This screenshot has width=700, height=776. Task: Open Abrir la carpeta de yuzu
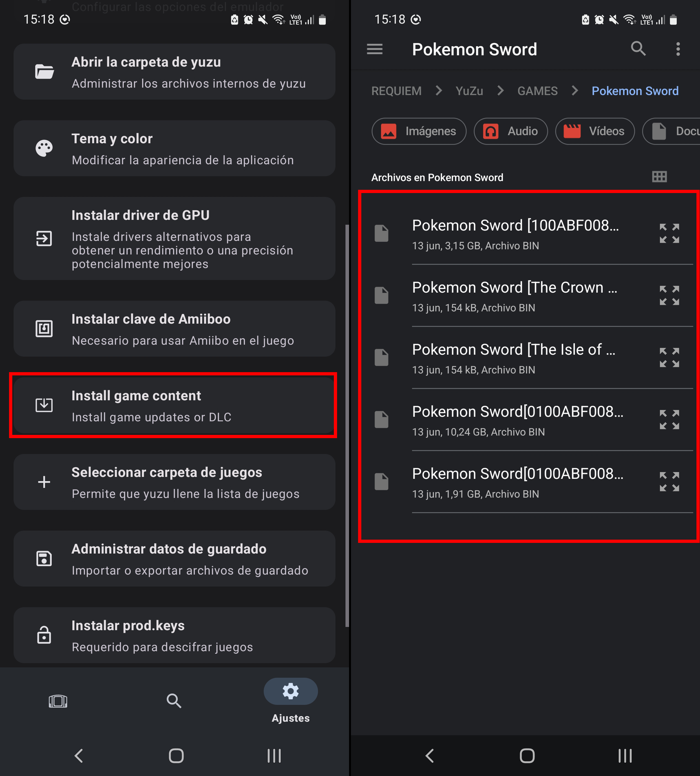pyautogui.click(x=174, y=71)
